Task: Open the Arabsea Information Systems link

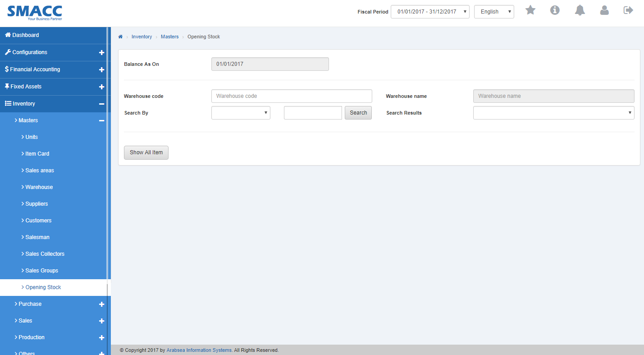Action: pyautogui.click(x=199, y=350)
